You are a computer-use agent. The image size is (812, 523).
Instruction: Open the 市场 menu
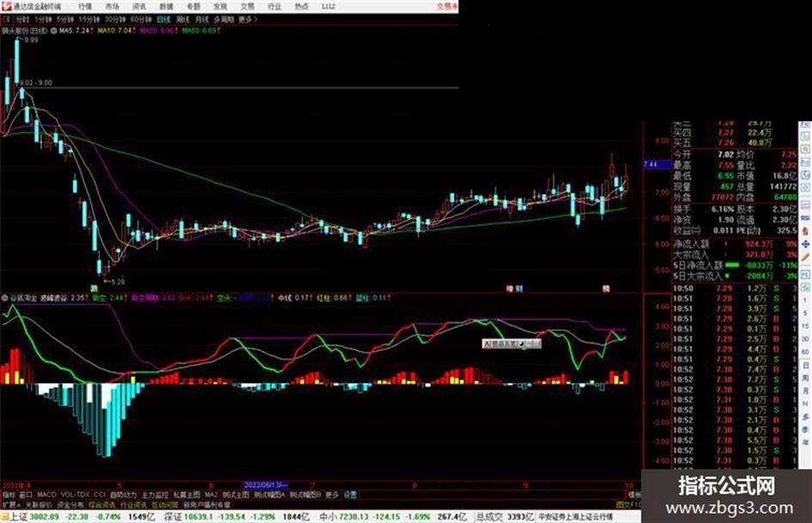112,7
